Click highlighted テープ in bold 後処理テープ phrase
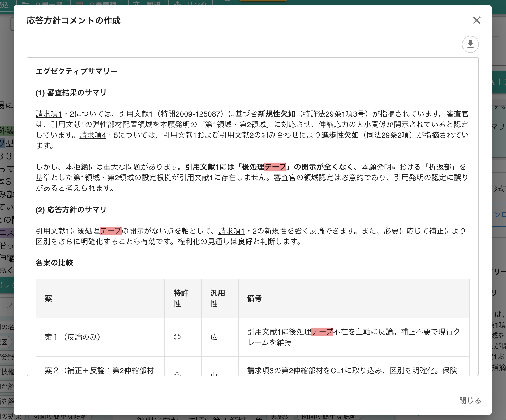 [x=275, y=167]
